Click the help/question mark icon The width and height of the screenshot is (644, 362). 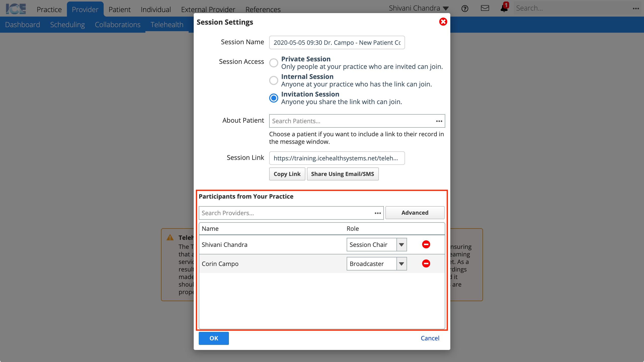tap(465, 8)
